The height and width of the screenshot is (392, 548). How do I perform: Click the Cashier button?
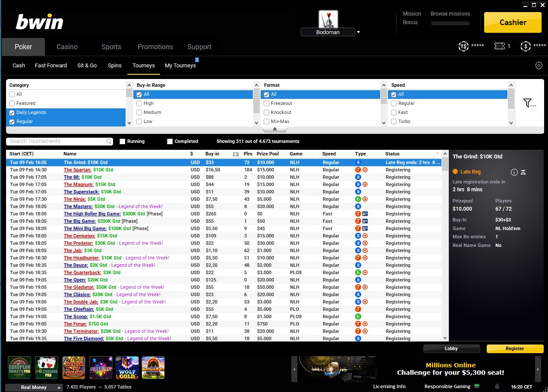pos(513,22)
